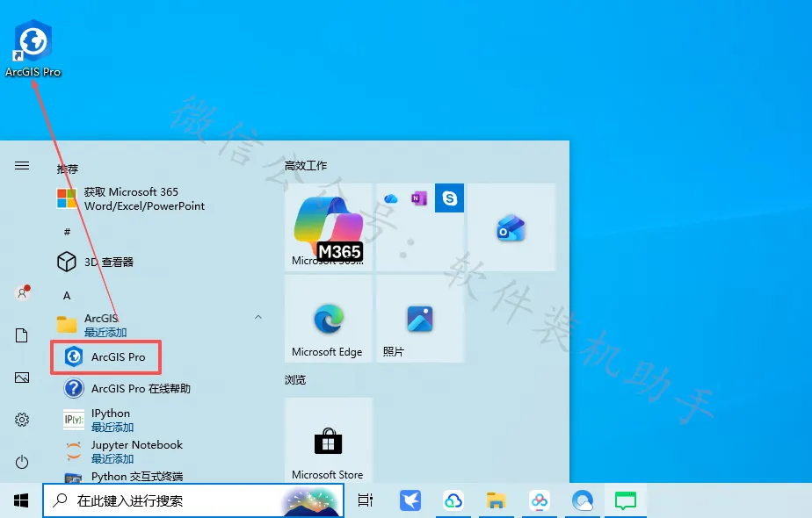Open the blue browser icon on taskbar
The height and width of the screenshot is (518, 812).
click(583, 500)
